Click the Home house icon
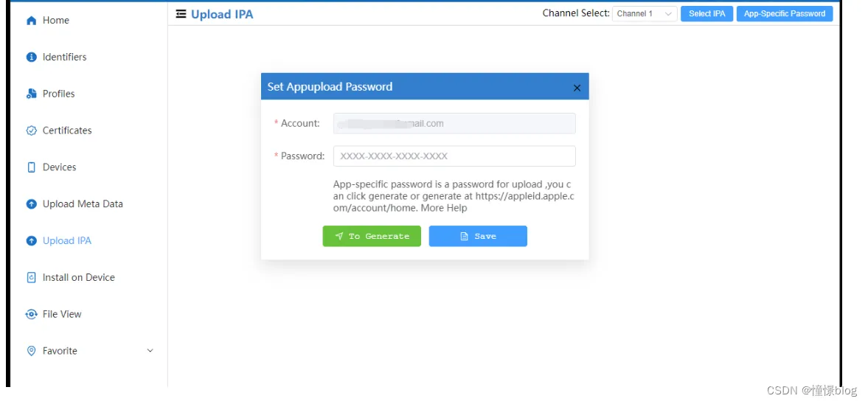 [31, 21]
